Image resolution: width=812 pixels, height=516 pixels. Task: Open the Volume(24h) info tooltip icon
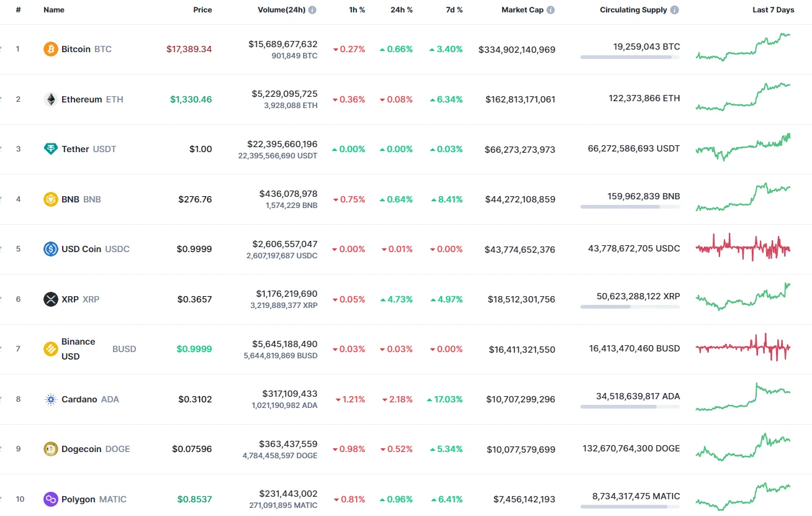point(312,9)
